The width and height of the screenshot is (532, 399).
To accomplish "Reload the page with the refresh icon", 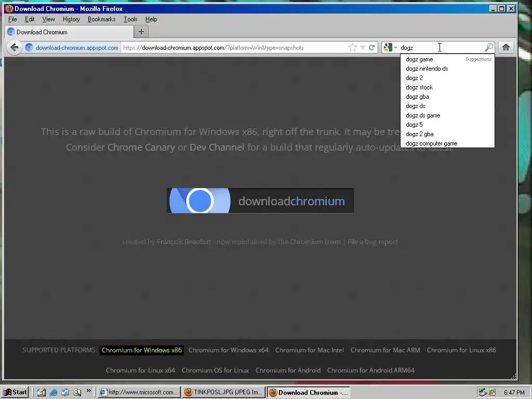I will (372, 47).
